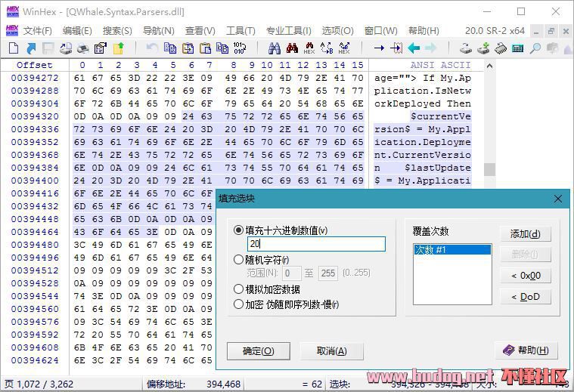Click the vertical scrollbar thumb in hex view

tap(489, 169)
